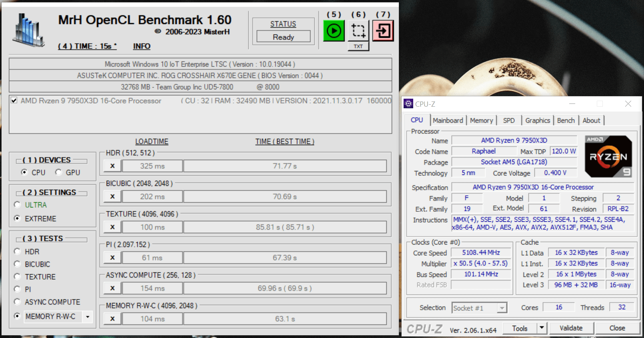Choose EXTREME settings option

point(17,218)
